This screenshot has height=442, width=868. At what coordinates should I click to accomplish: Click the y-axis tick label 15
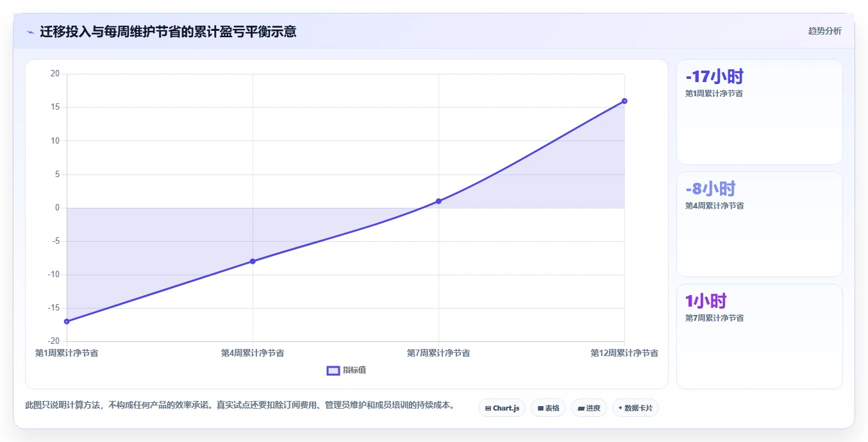click(55, 107)
